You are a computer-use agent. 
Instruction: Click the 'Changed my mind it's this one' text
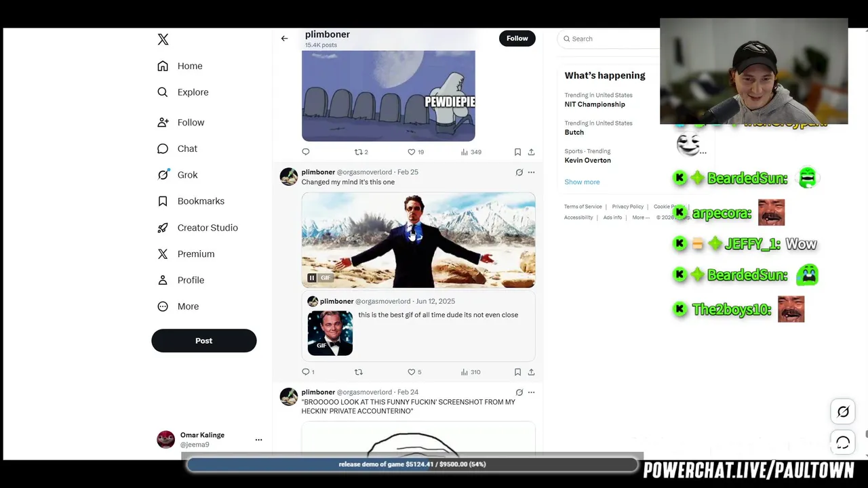pos(348,182)
